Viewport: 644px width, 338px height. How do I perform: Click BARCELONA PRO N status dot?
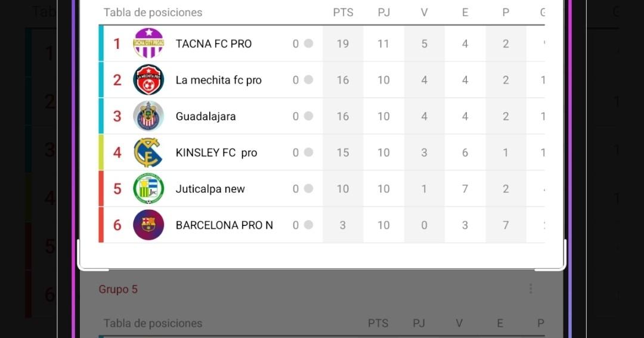click(x=308, y=225)
